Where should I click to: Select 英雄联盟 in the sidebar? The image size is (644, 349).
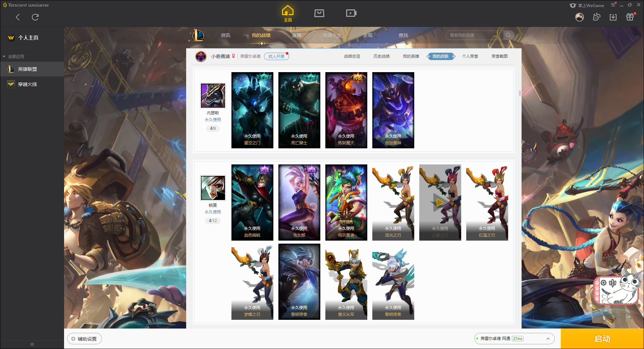click(32, 69)
